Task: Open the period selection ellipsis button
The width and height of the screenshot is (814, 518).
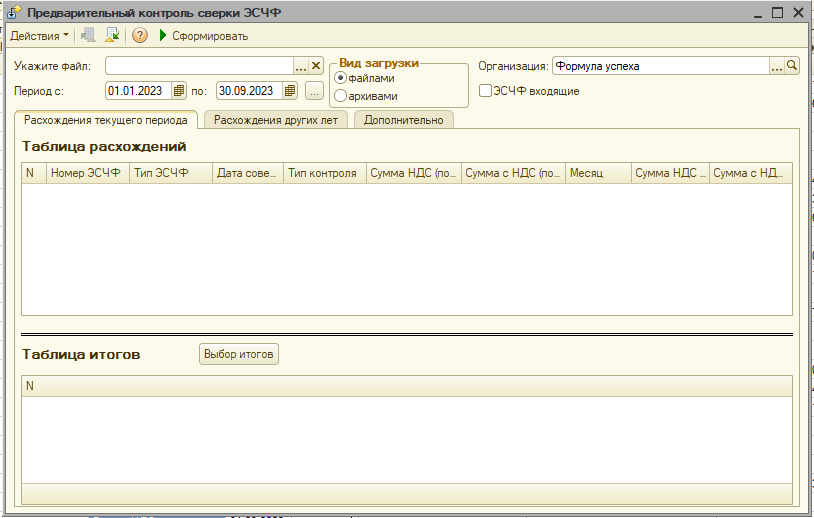Action: coord(314,91)
